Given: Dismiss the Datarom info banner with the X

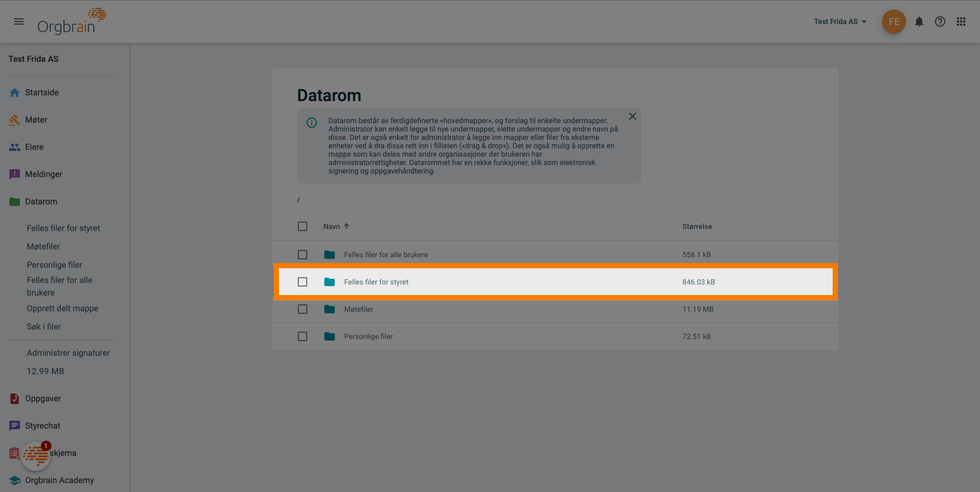Looking at the screenshot, I should [x=632, y=116].
